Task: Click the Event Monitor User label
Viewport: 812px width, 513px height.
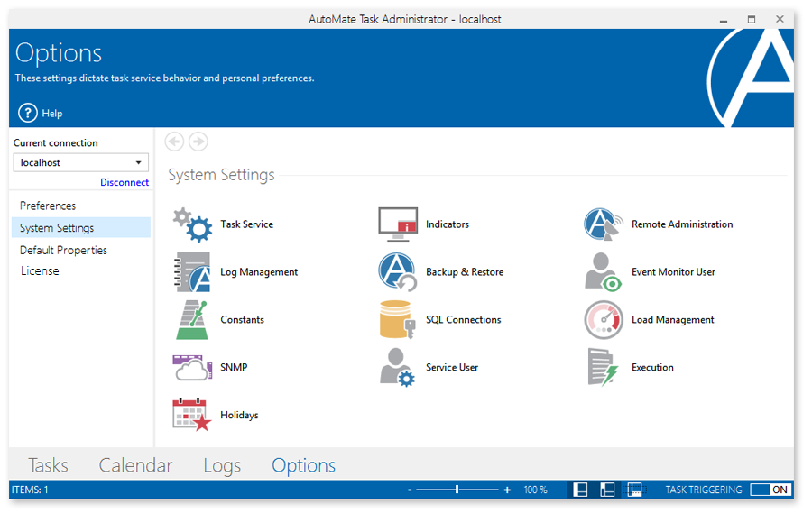Action: (673, 272)
